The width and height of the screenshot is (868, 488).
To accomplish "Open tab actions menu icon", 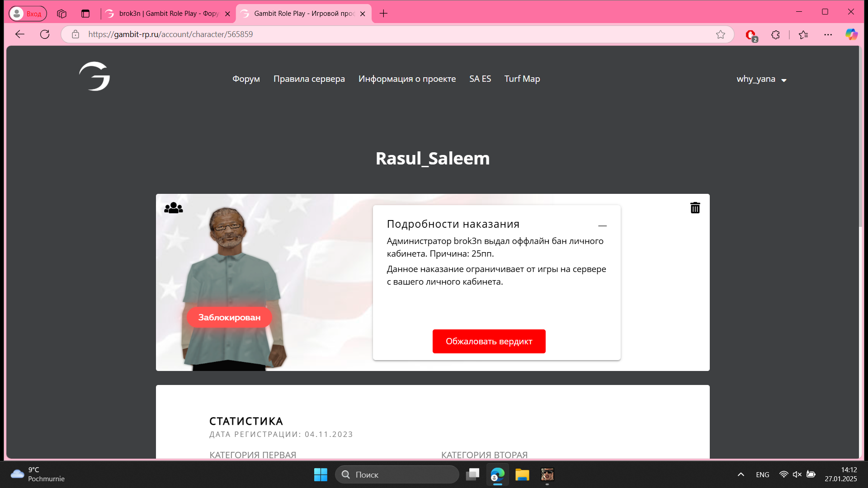I will pos(85,14).
